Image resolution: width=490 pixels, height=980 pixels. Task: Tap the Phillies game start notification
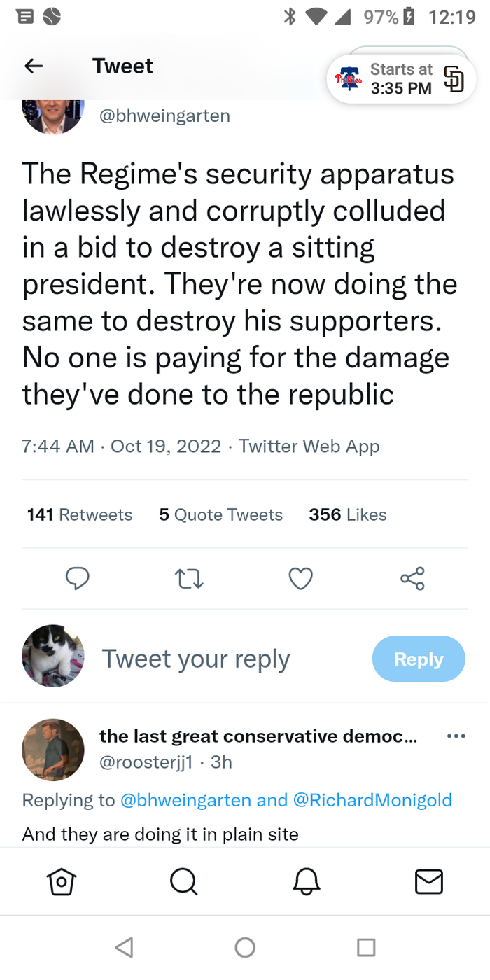click(402, 79)
